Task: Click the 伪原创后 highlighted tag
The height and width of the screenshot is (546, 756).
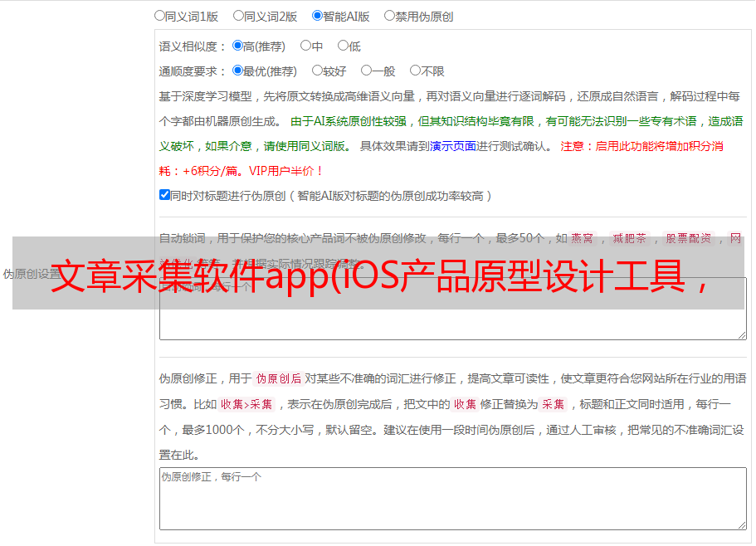Action: [279, 378]
